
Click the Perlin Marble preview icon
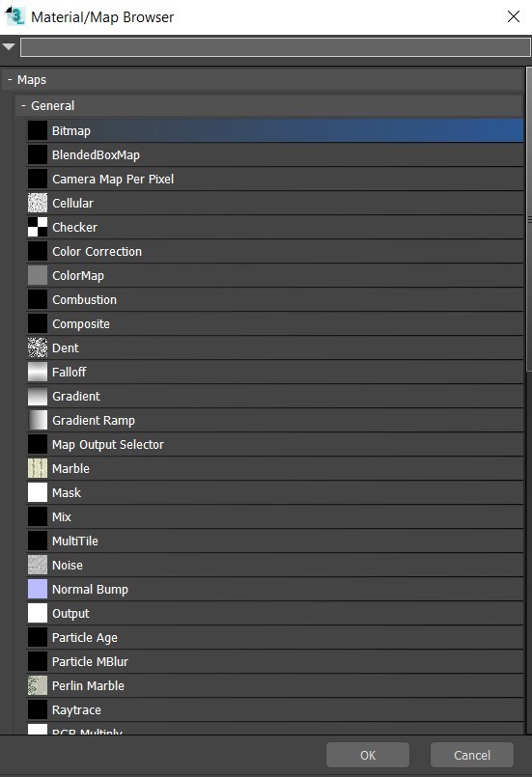point(38,686)
